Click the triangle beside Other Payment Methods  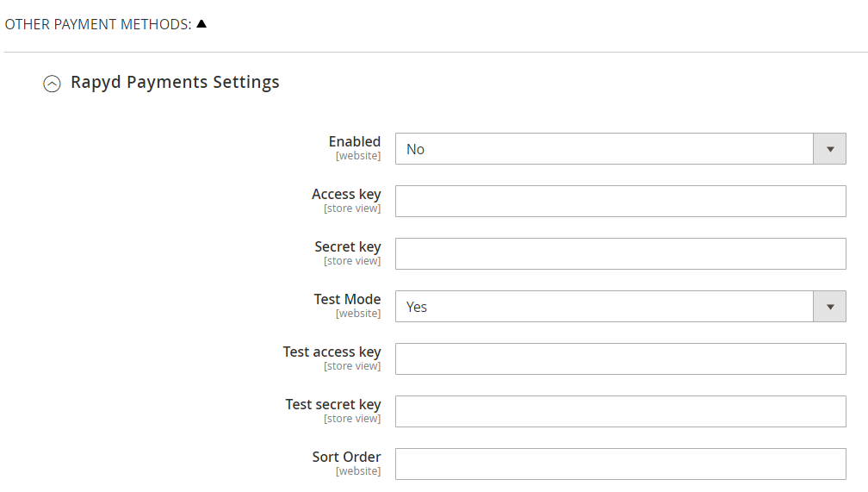(201, 23)
